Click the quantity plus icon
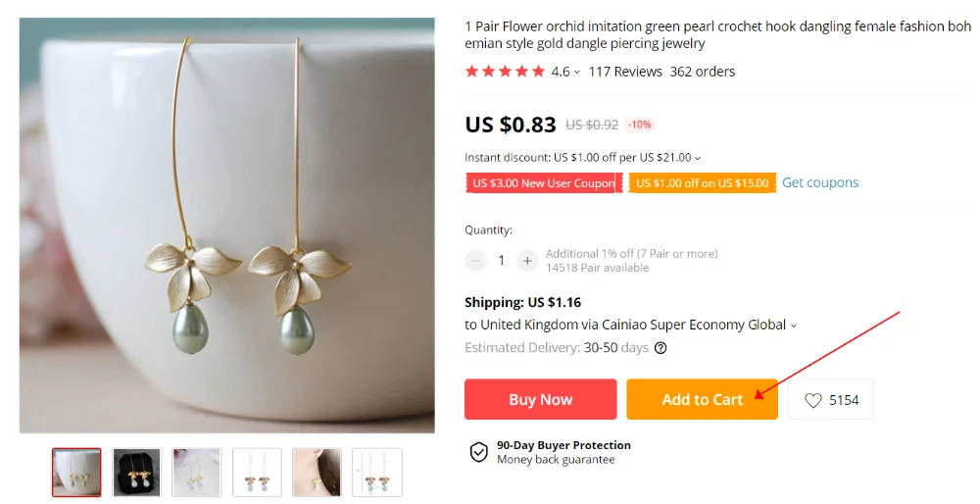 (x=527, y=261)
